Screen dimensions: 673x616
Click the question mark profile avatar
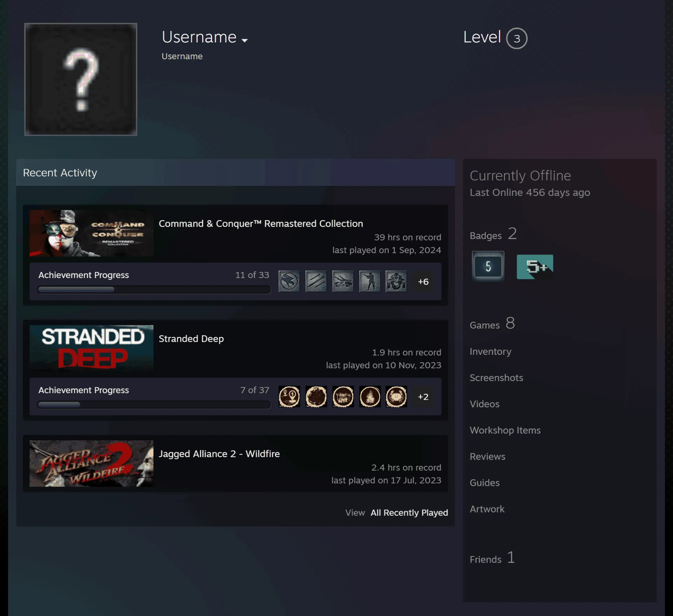[x=81, y=79]
